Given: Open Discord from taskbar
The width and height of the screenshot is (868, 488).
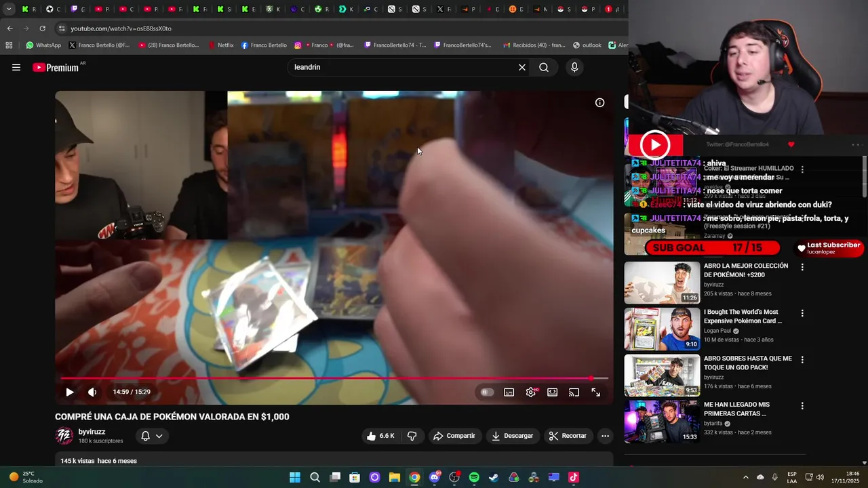Looking at the screenshot, I should click(x=434, y=477).
